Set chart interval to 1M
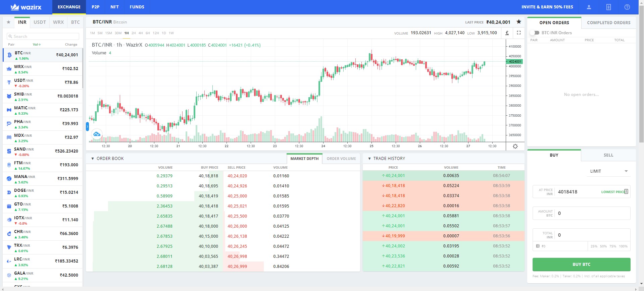The image size is (644, 291). pos(92,33)
